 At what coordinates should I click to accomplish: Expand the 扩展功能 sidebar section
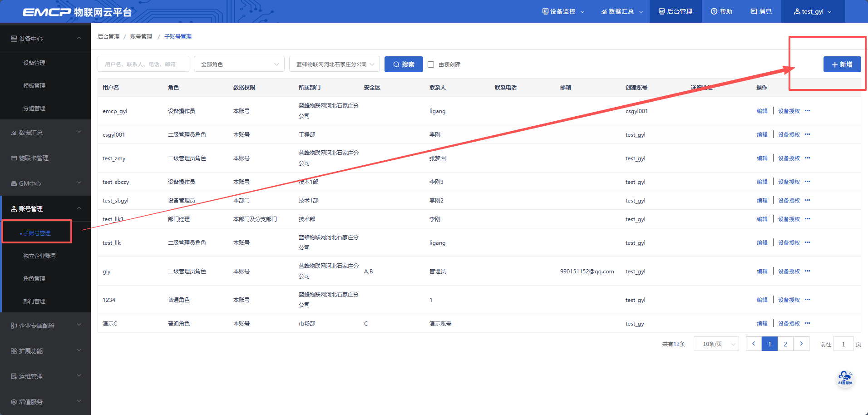click(x=45, y=351)
